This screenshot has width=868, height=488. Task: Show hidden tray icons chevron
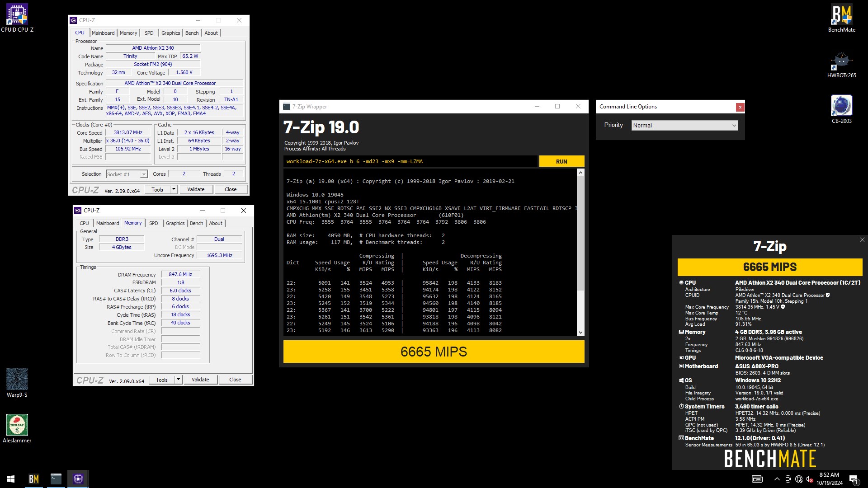777,479
